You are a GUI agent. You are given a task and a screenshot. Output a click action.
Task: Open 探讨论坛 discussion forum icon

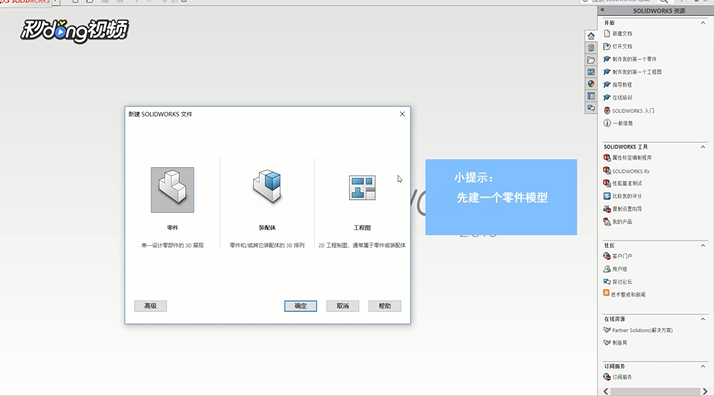(607, 282)
